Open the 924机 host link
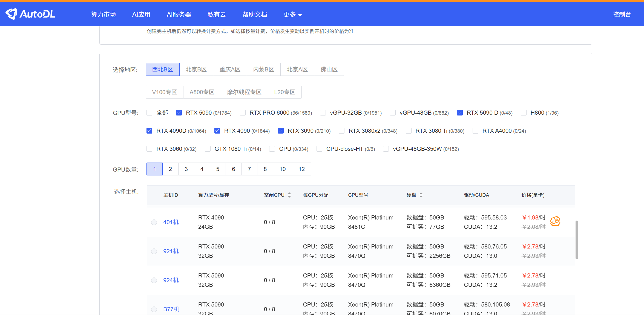 [171, 280]
